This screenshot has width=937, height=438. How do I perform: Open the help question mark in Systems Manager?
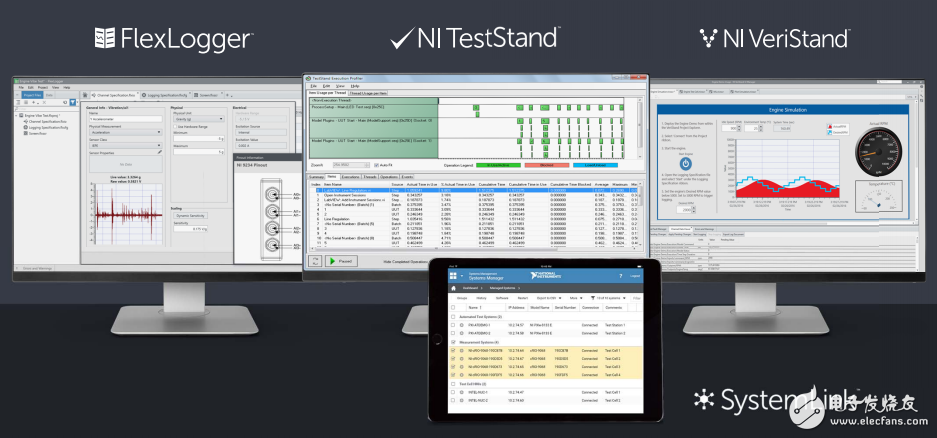tap(618, 276)
